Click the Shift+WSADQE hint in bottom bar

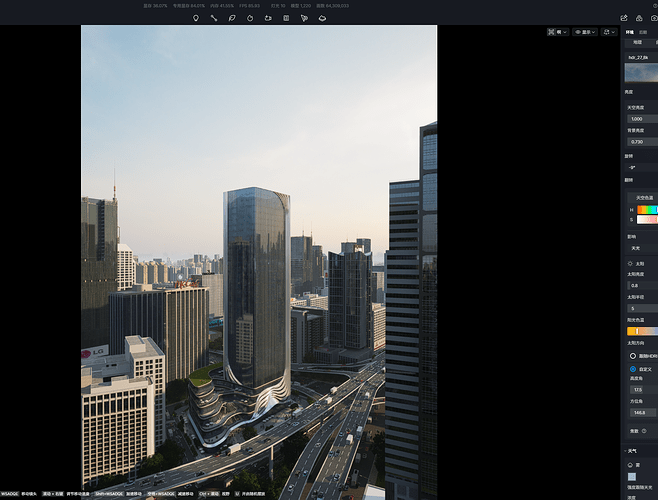click(108, 494)
